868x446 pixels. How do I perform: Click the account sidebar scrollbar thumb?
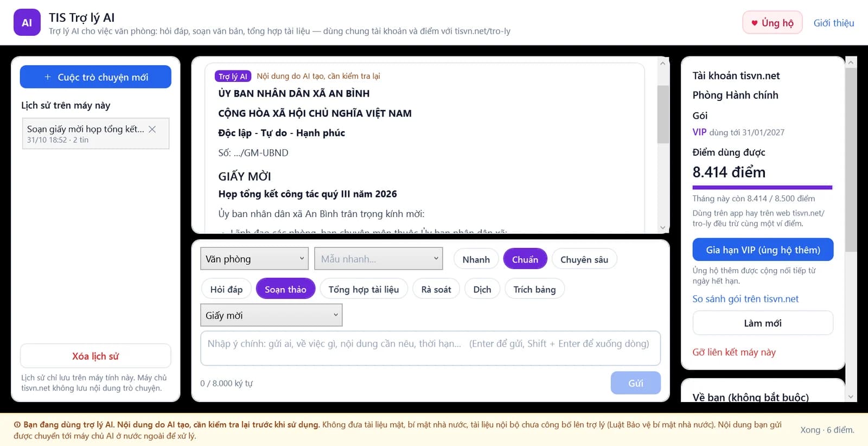point(851,160)
